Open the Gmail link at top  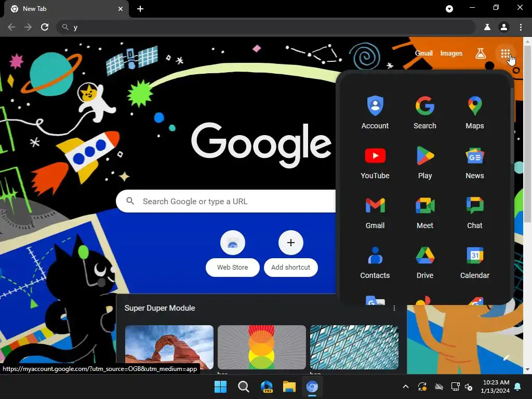(x=424, y=54)
